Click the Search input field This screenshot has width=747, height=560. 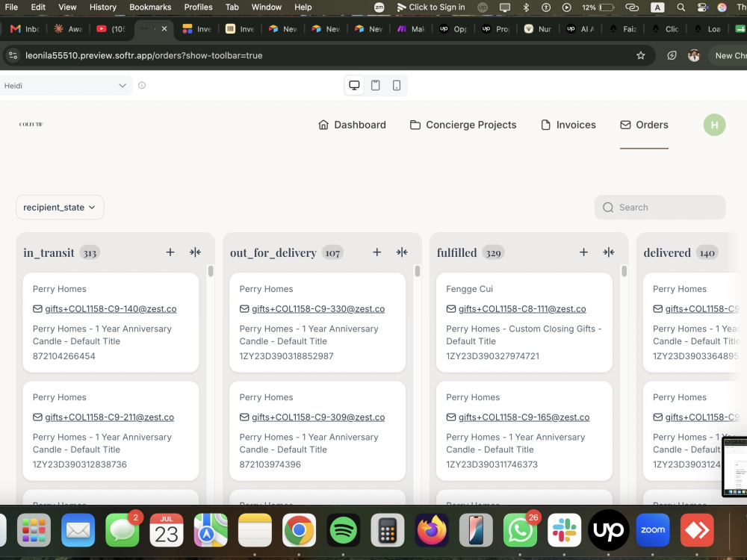[x=660, y=207]
